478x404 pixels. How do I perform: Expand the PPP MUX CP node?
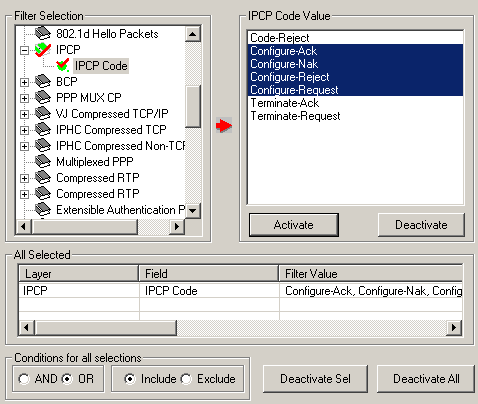pos(24,98)
